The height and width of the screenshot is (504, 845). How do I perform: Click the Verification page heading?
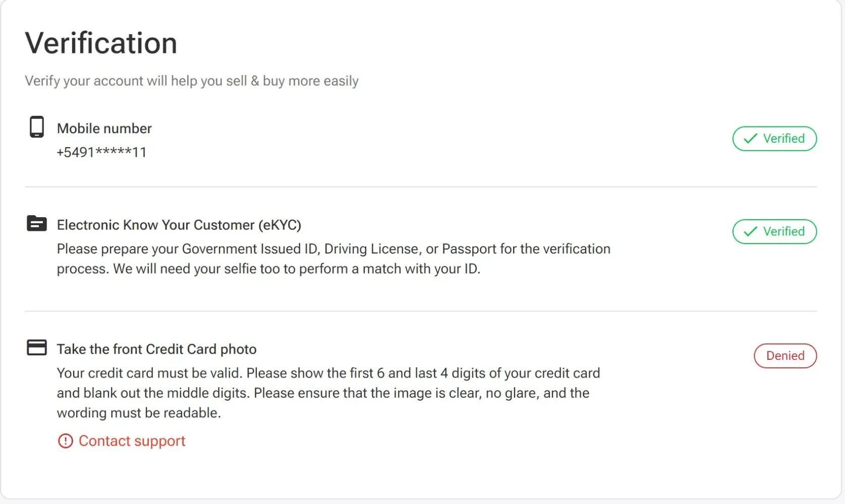pos(101,43)
